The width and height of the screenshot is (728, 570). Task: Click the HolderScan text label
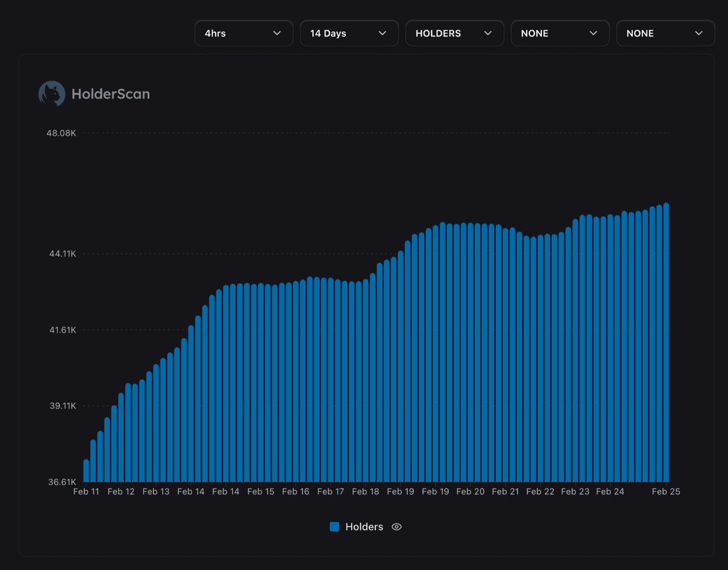tap(111, 94)
